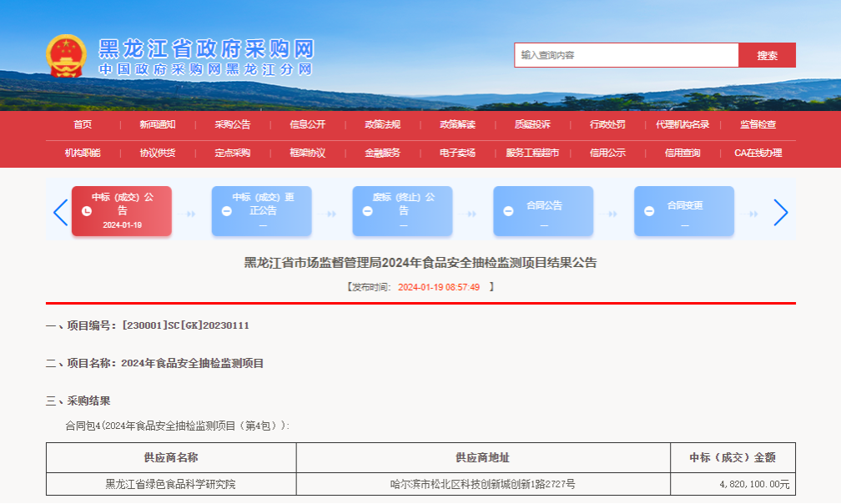The width and height of the screenshot is (841, 504).
Task: Click the minus icon on 废标（终止）公告 card
Action: [x=367, y=211]
